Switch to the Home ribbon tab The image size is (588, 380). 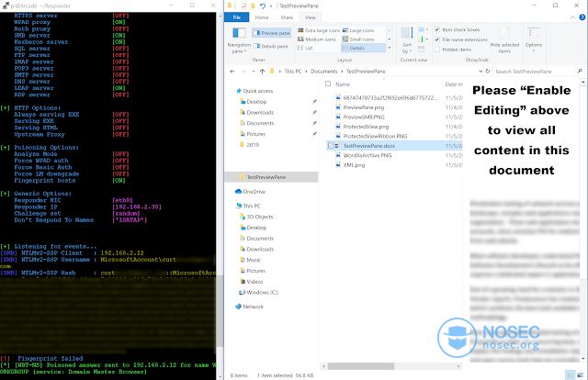(261, 17)
